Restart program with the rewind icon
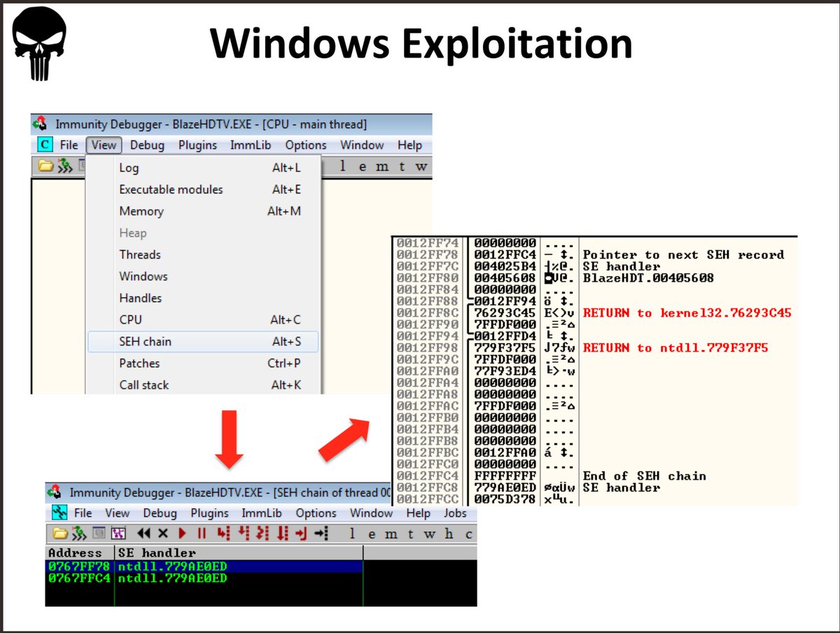 (x=143, y=534)
